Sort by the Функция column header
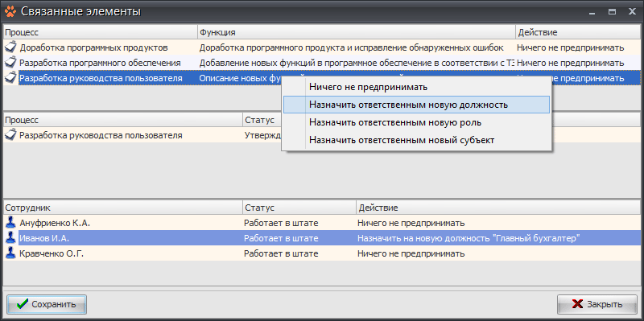Viewport: 644px width, 321px height. [x=356, y=32]
